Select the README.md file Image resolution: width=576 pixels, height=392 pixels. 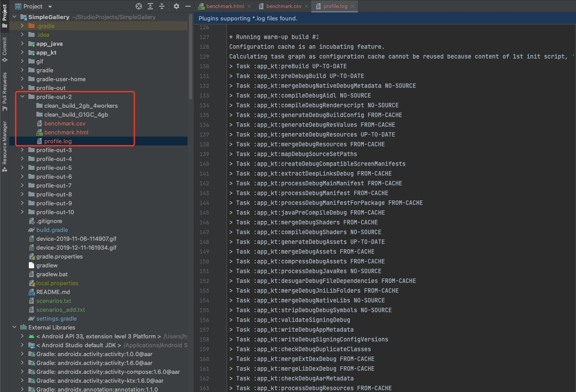coord(53,292)
